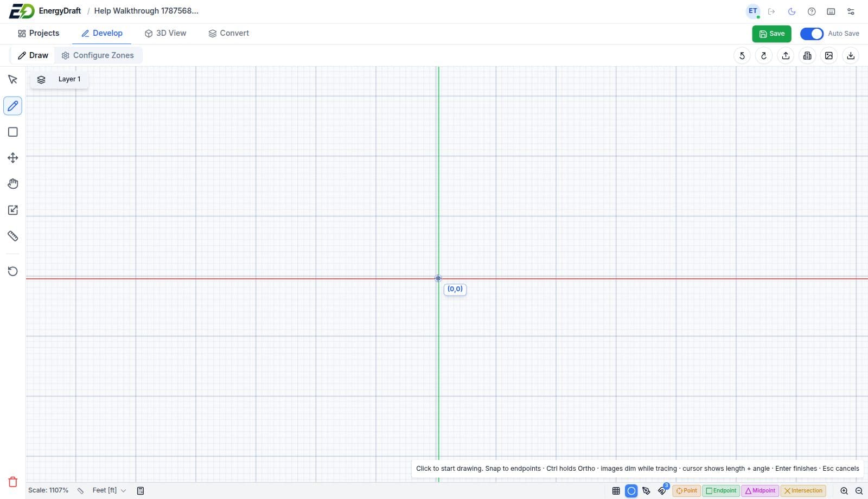Click the upload arrow icon
Image resolution: width=868 pixels, height=499 pixels.
click(786, 55)
